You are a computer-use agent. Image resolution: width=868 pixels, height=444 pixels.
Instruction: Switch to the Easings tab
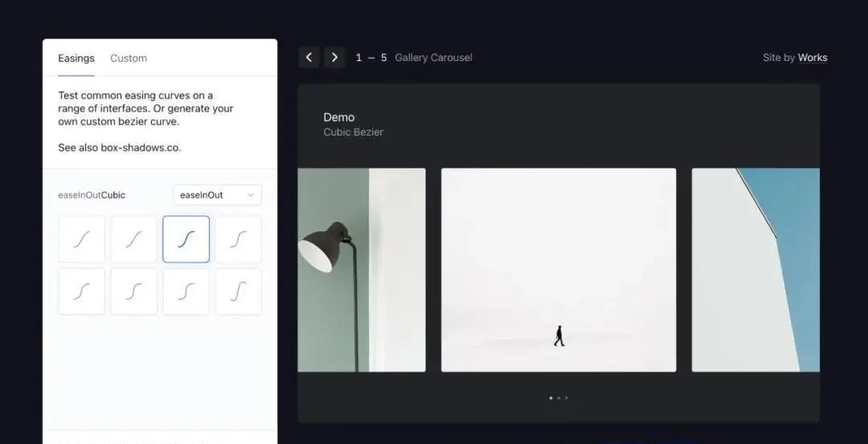[x=76, y=58]
